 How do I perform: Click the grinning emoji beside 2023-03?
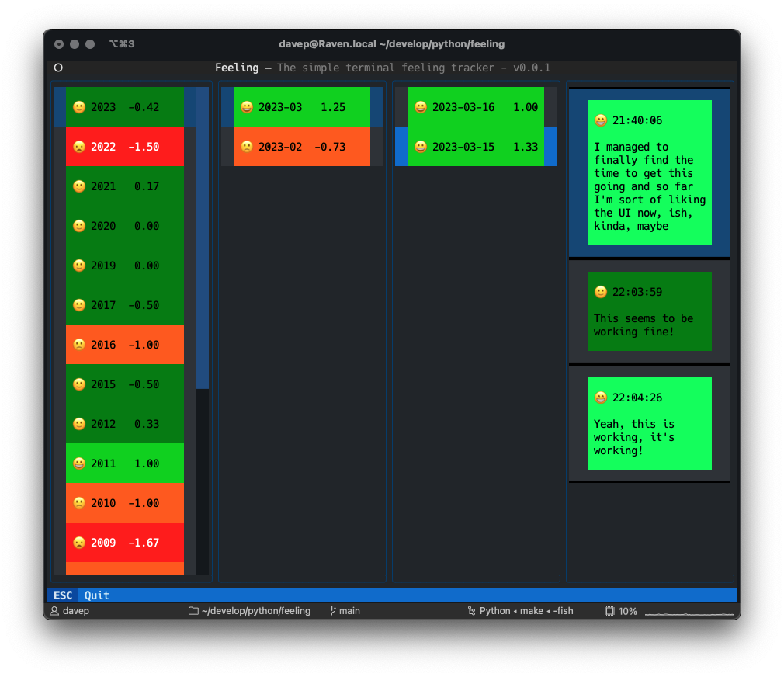pyautogui.click(x=247, y=107)
